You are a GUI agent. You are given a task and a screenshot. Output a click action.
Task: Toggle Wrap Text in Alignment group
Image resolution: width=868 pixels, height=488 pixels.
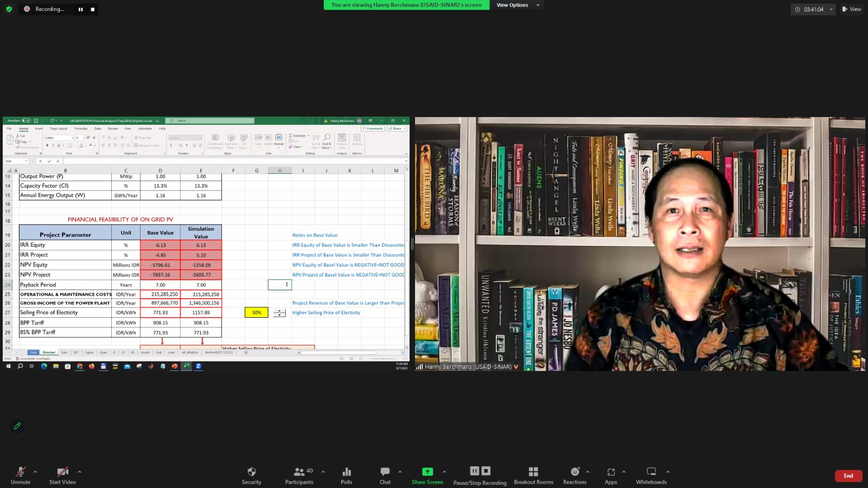click(x=143, y=138)
